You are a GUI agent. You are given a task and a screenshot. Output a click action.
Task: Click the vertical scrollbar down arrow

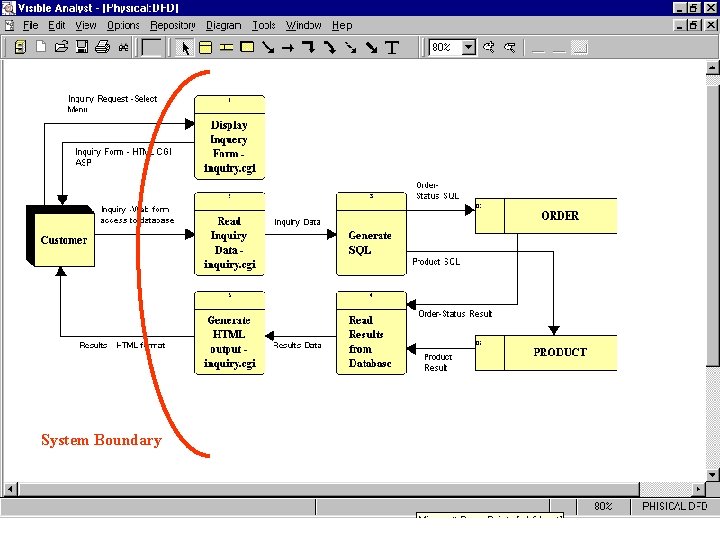point(713,475)
